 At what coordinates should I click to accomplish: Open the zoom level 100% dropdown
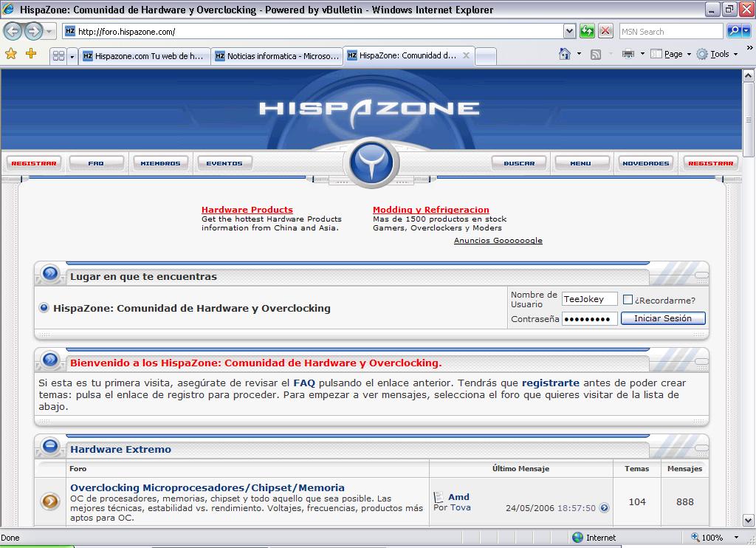[736, 538]
